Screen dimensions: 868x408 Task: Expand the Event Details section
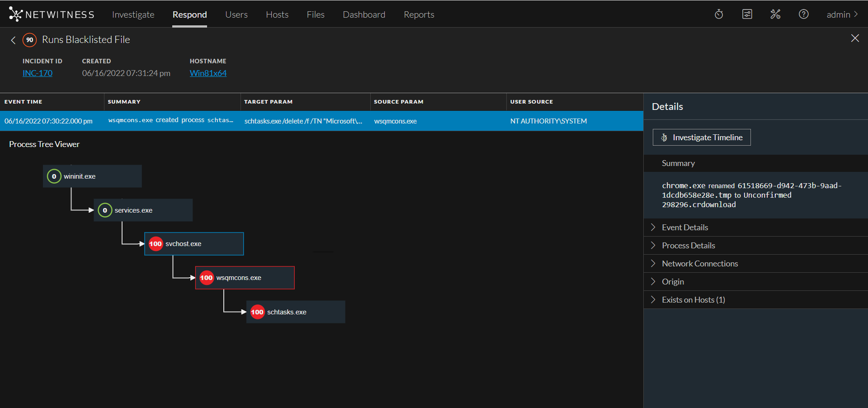click(x=684, y=228)
